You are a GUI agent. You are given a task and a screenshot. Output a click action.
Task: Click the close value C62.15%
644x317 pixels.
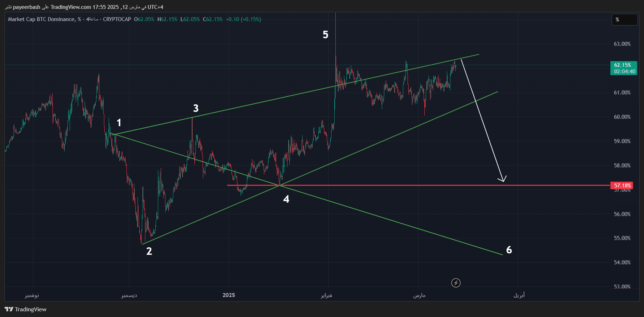click(x=213, y=19)
